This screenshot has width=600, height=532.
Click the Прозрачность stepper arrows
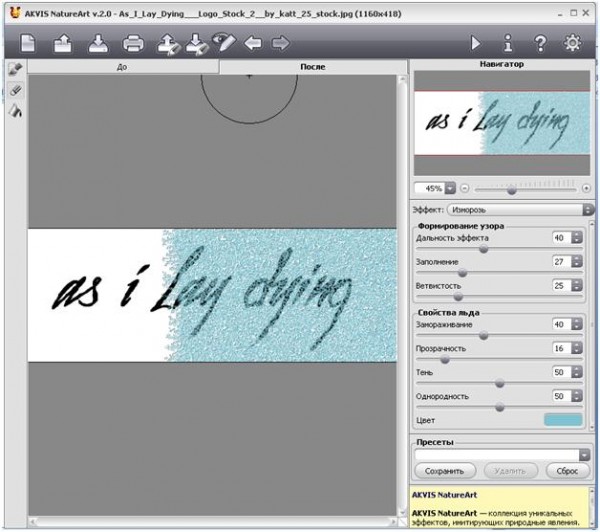pyautogui.click(x=577, y=348)
